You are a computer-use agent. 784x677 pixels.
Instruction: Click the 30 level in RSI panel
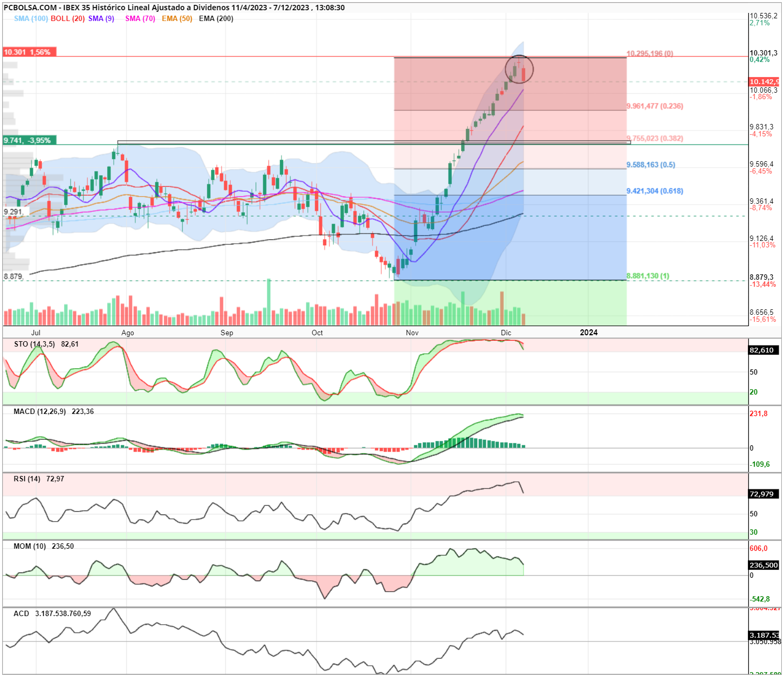(754, 532)
